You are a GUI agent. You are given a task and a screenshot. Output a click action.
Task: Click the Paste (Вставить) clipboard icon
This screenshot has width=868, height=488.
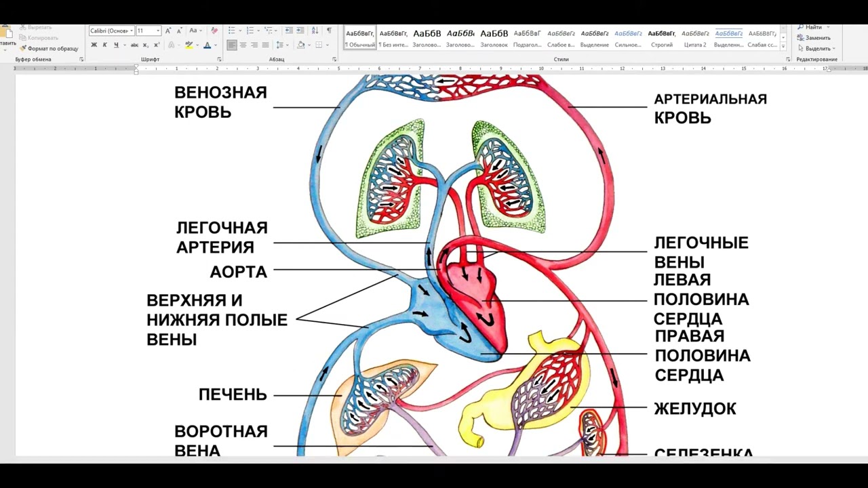point(7,32)
